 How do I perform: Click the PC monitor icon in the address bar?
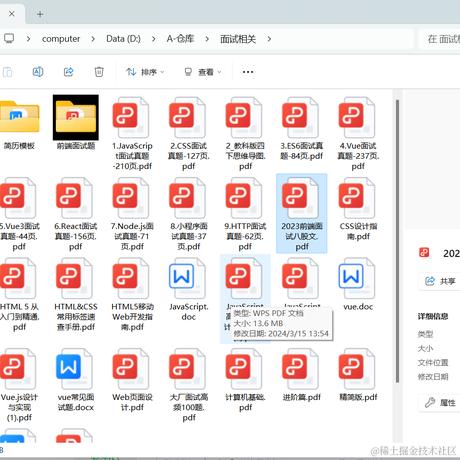pyautogui.click(x=9, y=39)
